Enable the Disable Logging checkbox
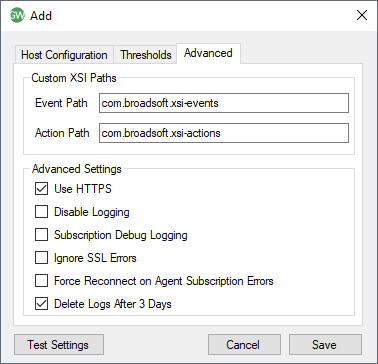Viewport: 378px width, 364px height. pyautogui.click(x=41, y=212)
